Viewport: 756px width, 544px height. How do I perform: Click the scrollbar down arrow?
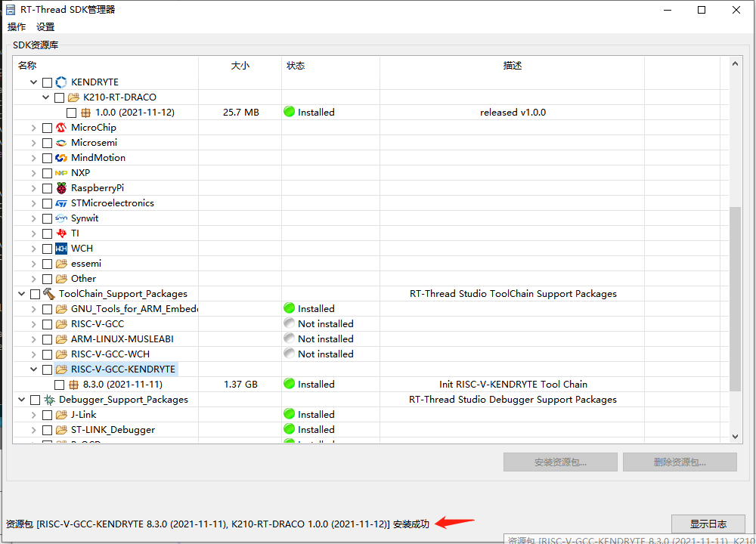click(x=735, y=437)
